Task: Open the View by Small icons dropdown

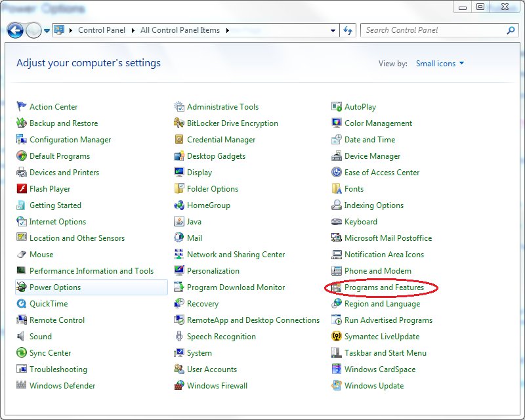Action: click(440, 64)
